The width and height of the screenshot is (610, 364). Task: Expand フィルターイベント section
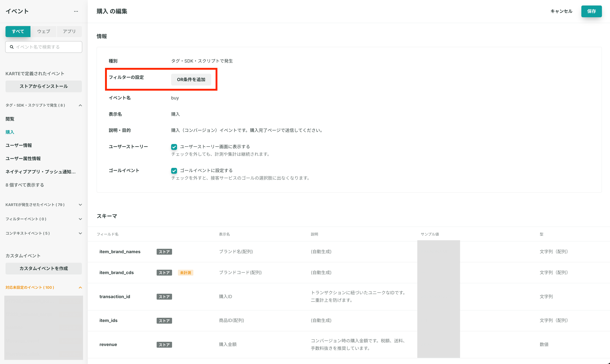pos(80,219)
